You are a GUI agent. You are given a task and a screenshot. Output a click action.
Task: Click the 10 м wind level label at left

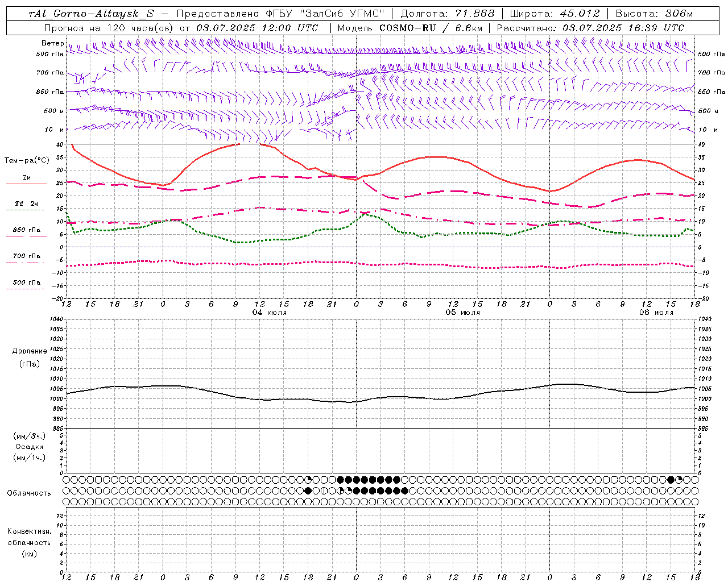(x=54, y=130)
